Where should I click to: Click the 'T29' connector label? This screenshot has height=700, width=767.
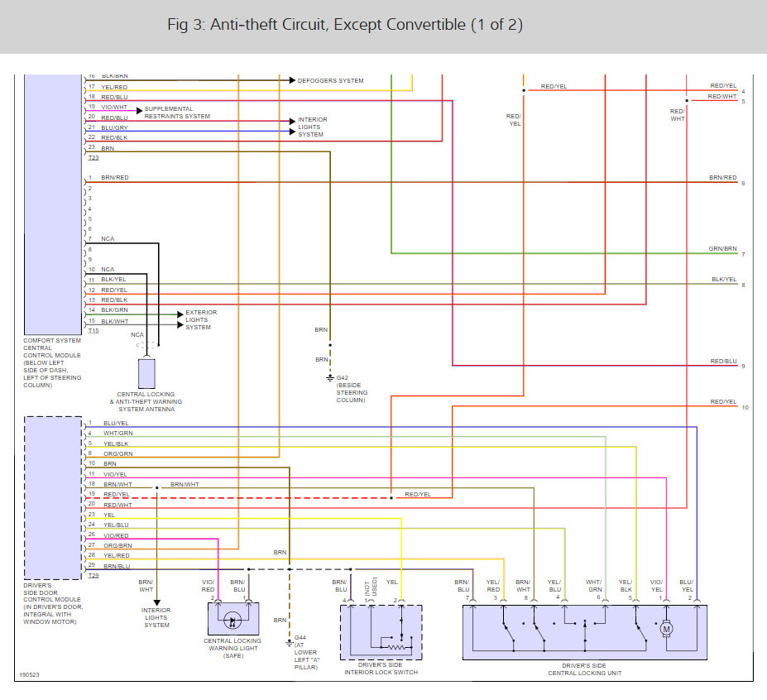tap(93, 576)
